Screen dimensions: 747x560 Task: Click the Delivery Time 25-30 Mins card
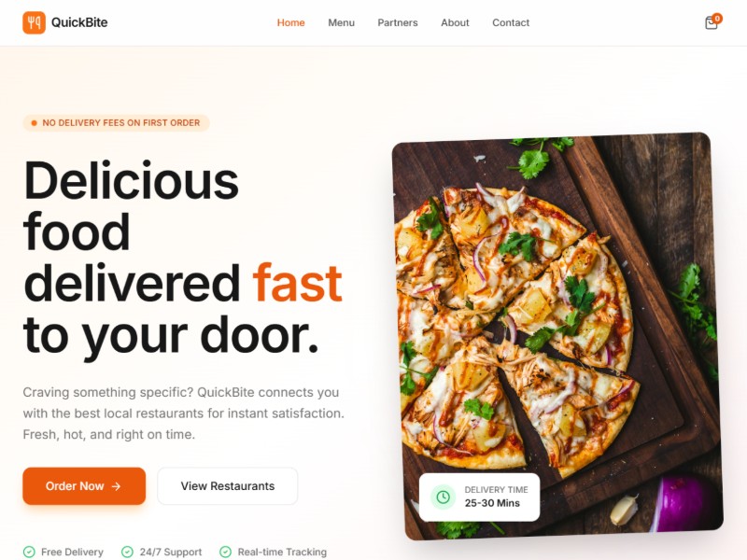point(479,497)
